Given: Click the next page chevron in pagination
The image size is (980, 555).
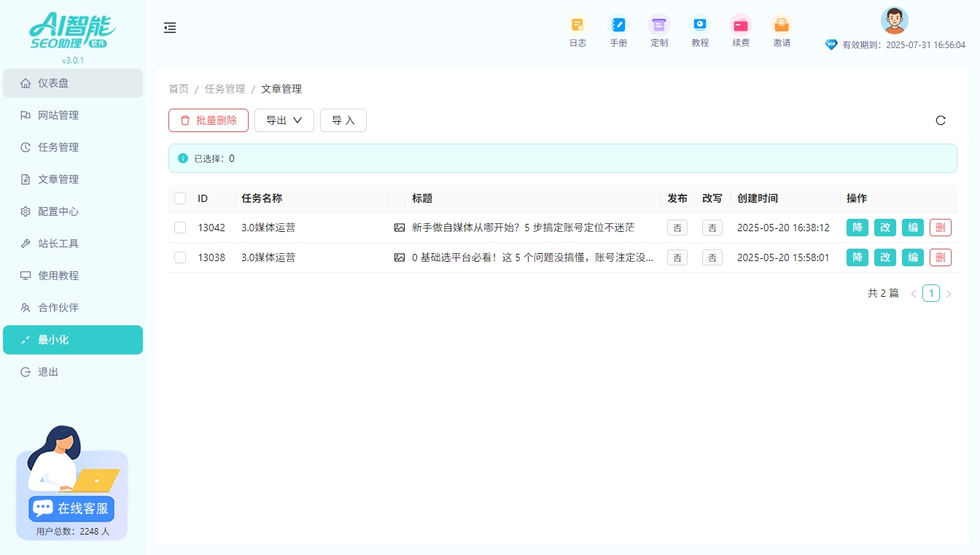Looking at the screenshot, I should [x=949, y=293].
